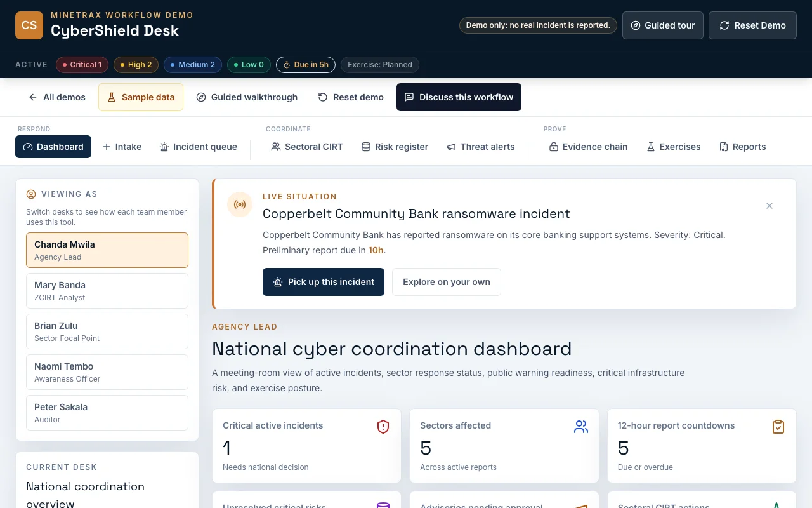
Task: Click the Exercise: Planned badge
Action: [x=380, y=65]
